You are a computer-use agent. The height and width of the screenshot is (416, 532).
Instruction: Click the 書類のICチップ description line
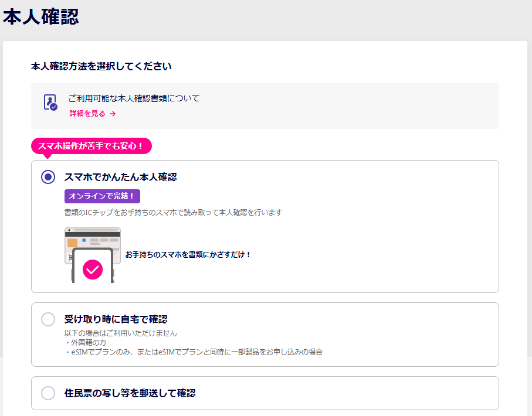pos(173,213)
